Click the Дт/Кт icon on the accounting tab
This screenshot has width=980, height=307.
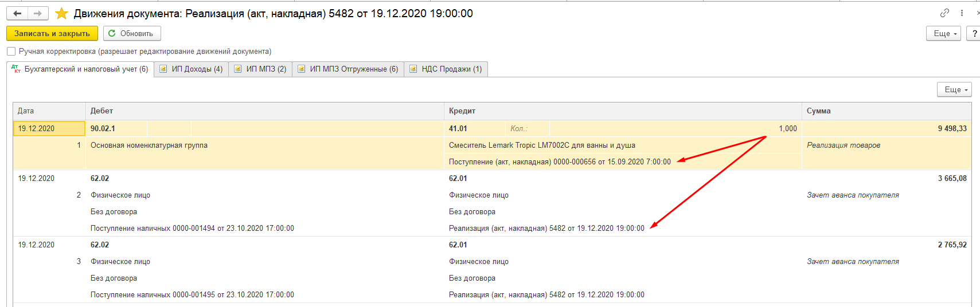coord(16,69)
